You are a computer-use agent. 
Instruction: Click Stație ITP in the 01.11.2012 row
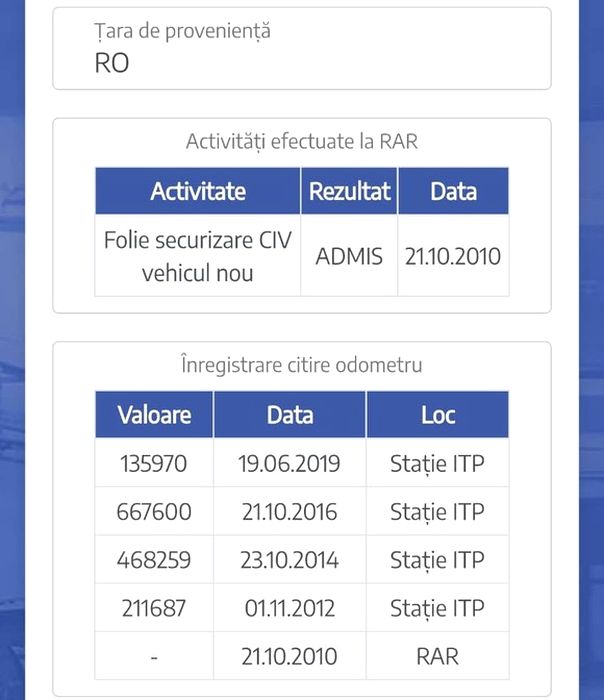(x=437, y=608)
